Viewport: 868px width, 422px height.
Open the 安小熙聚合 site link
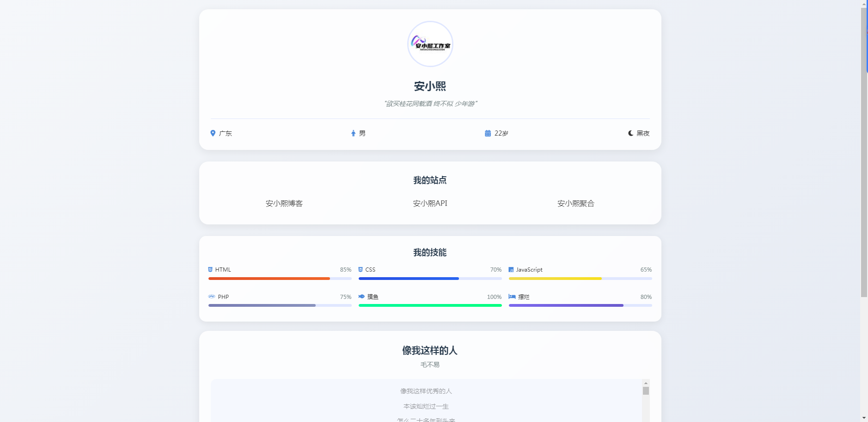coord(576,204)
